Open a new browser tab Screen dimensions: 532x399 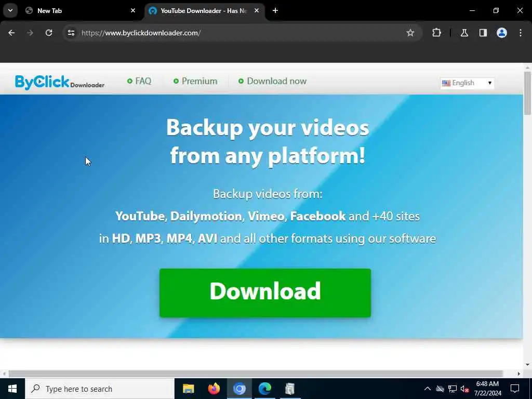tap(275, 10)
